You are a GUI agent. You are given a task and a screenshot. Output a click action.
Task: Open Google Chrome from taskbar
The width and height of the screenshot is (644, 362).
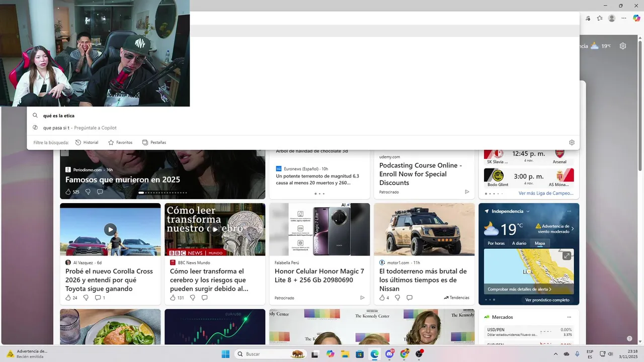404,354
